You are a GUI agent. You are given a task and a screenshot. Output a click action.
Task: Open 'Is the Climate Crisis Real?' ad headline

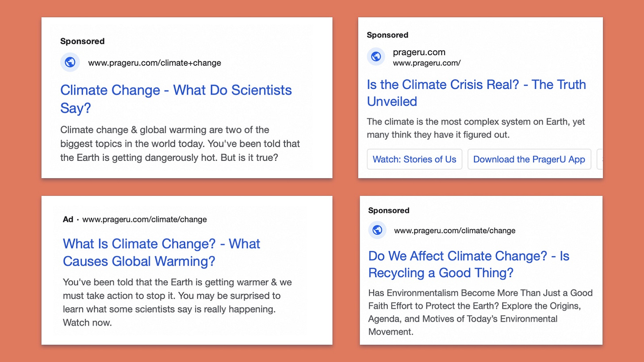(x=476, y=93)
